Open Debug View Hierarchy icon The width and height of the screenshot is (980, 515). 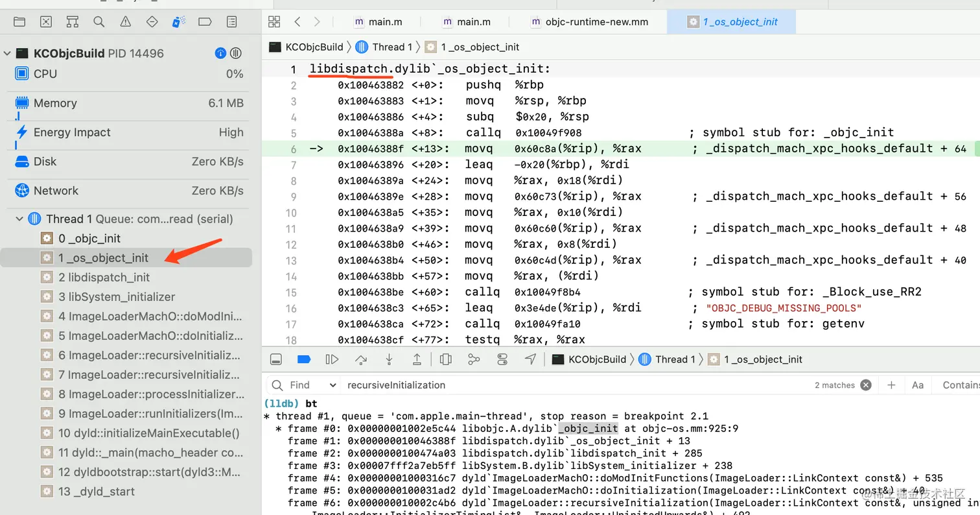tap(445, 359)
